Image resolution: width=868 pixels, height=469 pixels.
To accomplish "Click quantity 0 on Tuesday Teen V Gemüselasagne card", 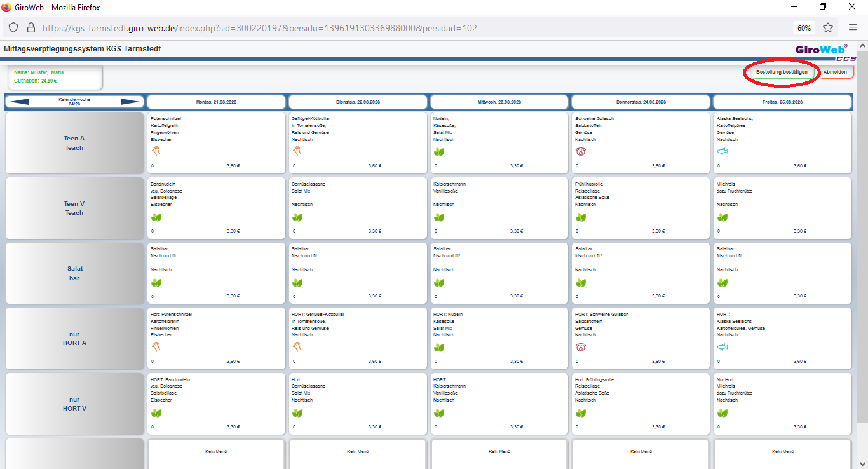I will pyautogui.click(x=294, y=231).
